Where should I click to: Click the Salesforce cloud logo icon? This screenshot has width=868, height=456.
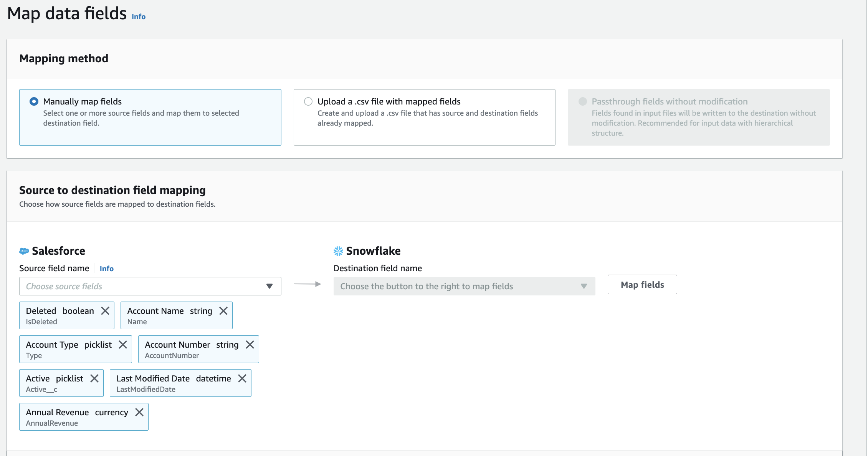24,251
